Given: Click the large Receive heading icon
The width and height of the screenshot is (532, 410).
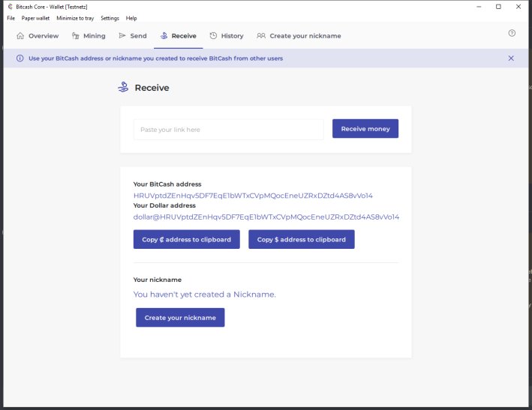Looking at the screenshot, I should (x=123, y=88).
